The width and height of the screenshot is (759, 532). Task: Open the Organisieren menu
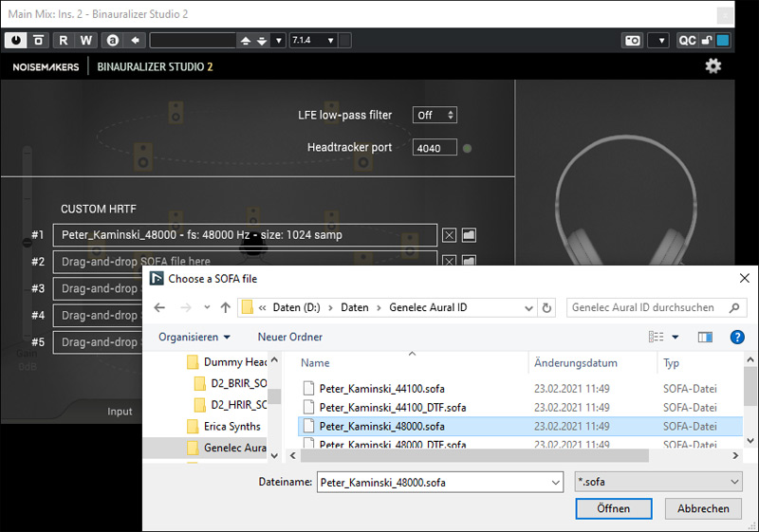(x=194, y=337)
